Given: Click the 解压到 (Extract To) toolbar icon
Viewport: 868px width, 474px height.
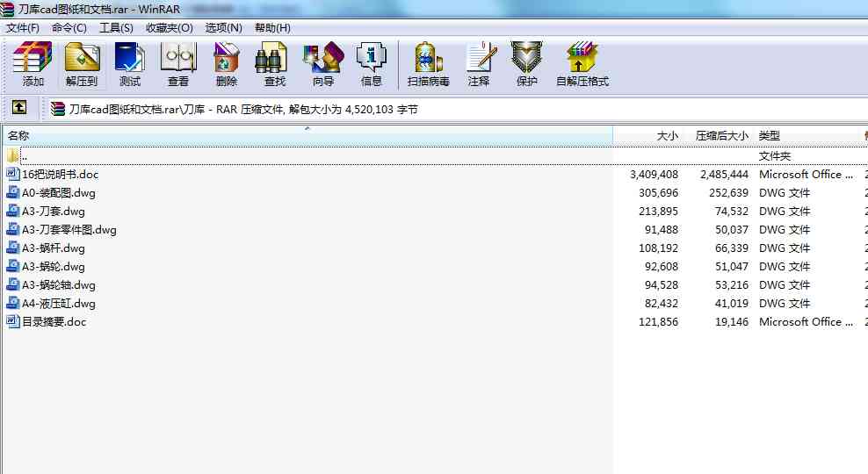Looking at the screenshot, I should tap(82, 64).
